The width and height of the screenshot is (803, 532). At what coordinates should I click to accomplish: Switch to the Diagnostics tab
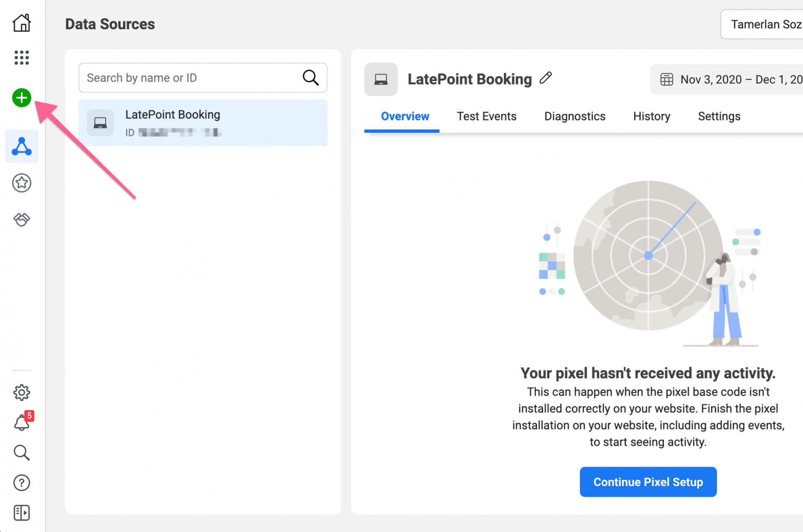pos(575,117)
